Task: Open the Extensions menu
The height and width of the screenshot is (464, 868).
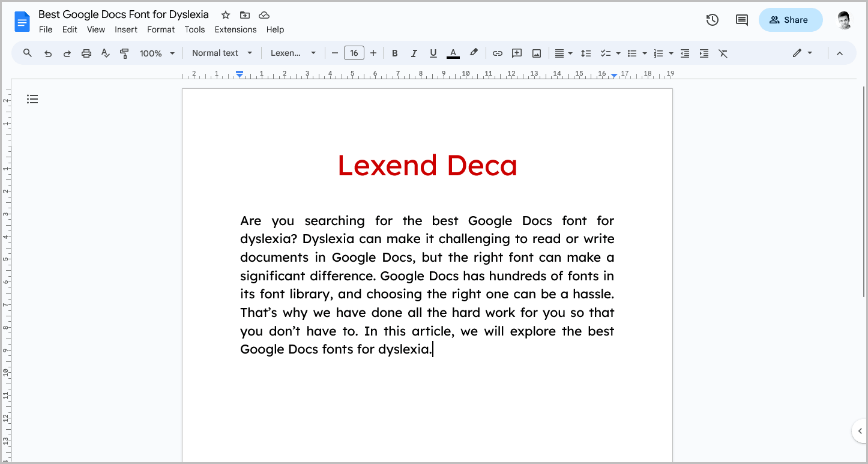Action: click(235, 29)
